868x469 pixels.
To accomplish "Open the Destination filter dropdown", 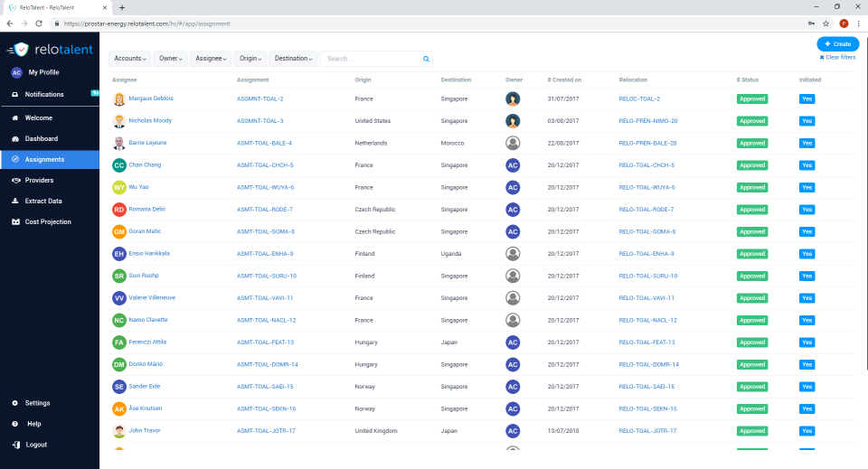I will [293, 59].
